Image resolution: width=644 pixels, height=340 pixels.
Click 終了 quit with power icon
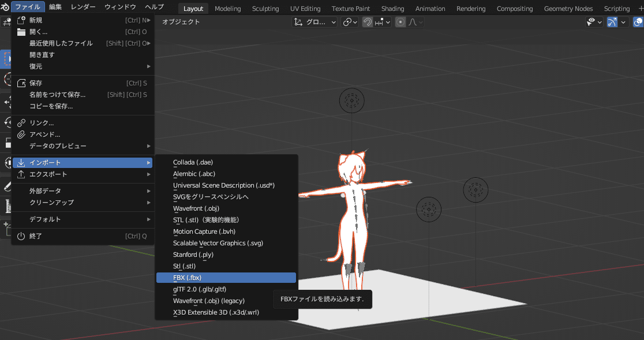click(x=83, y=236)
